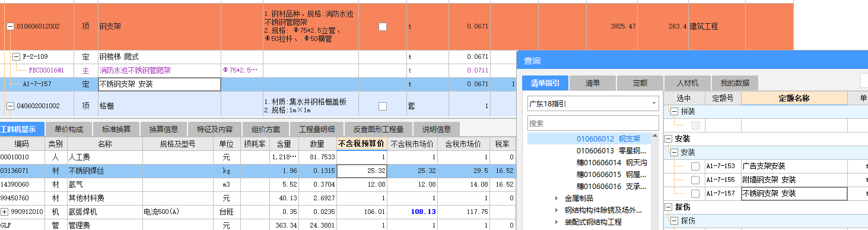Collapse the bold 探伤 group header
This screenshot has height=230, width=868.
point(669,207)
